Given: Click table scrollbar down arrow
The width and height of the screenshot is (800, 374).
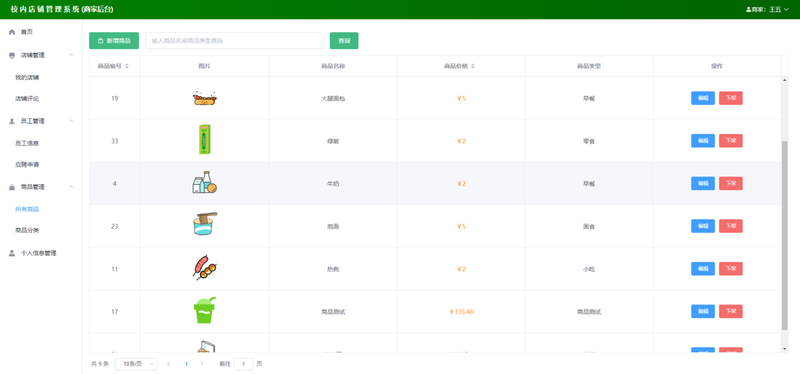Looking at the screenshot, I should [784, 348].
